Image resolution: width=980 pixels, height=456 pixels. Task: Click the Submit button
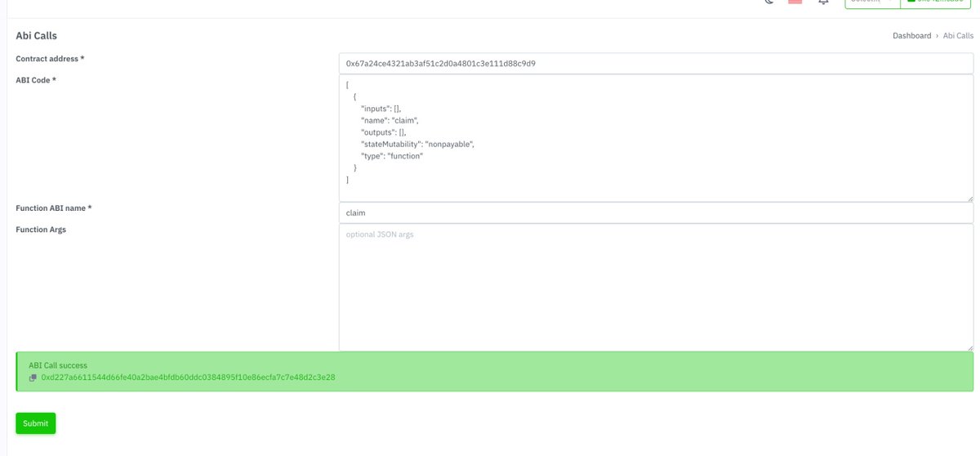pyautogui.click(x=36, y=423)
